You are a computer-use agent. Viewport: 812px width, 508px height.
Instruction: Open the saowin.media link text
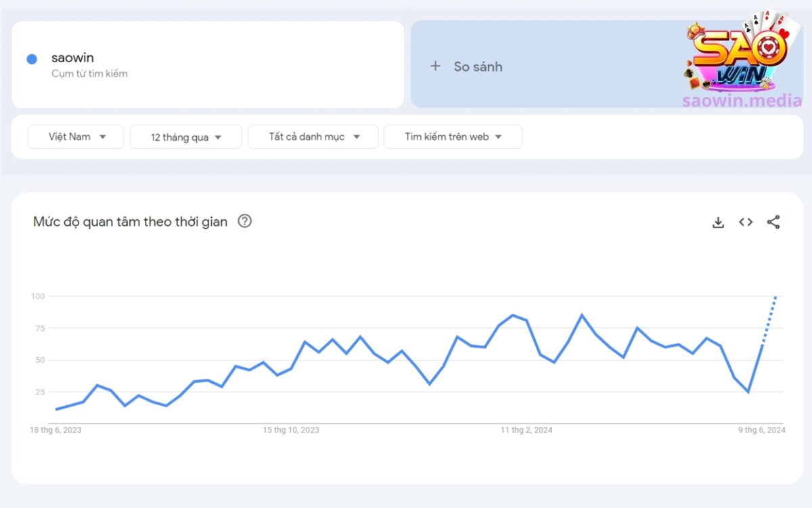coord(742,101)
